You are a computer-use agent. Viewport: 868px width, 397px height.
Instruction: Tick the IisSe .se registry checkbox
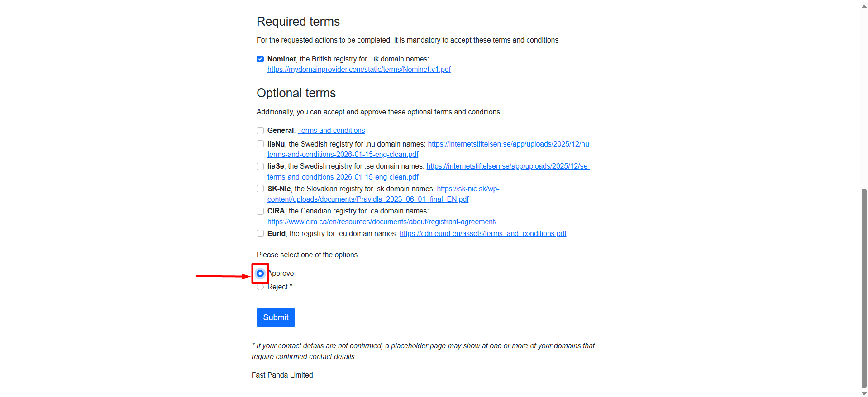coord(260,166)
